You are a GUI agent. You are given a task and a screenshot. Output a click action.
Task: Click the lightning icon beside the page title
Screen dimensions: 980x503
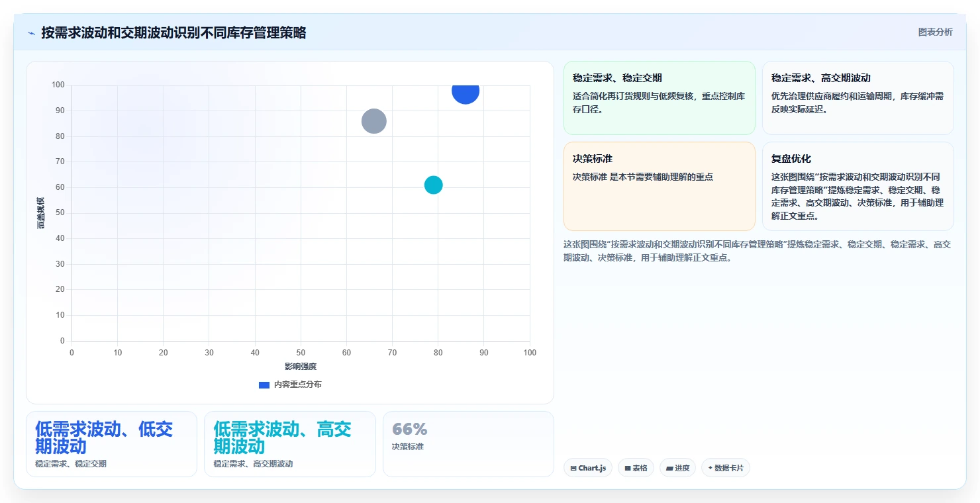32,33
